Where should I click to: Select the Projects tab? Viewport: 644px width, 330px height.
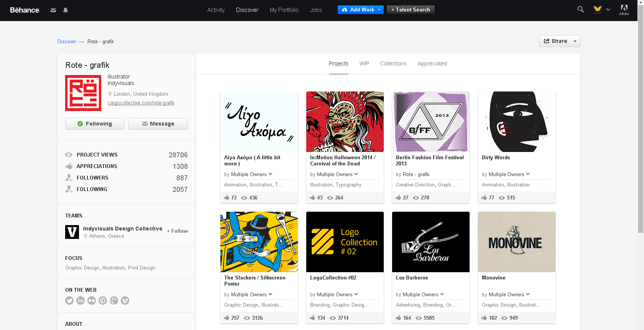pos(338,64)
